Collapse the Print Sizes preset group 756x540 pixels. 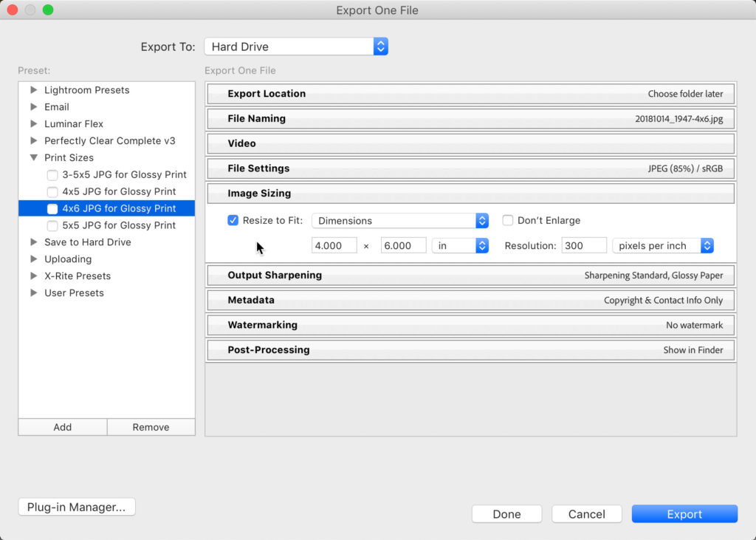(33, 158)
